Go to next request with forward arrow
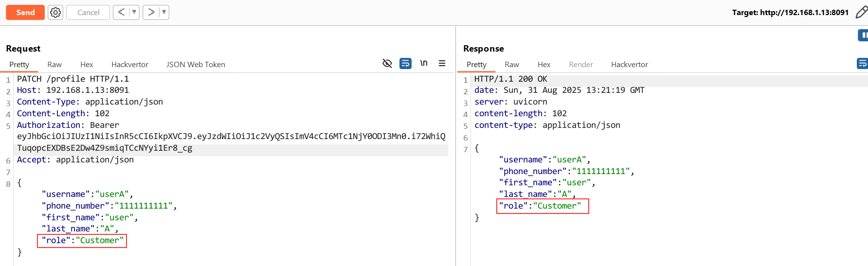Image resolution: width=868 pixels, height=266 pixels. pyautogui.click(x=151, y=12)
